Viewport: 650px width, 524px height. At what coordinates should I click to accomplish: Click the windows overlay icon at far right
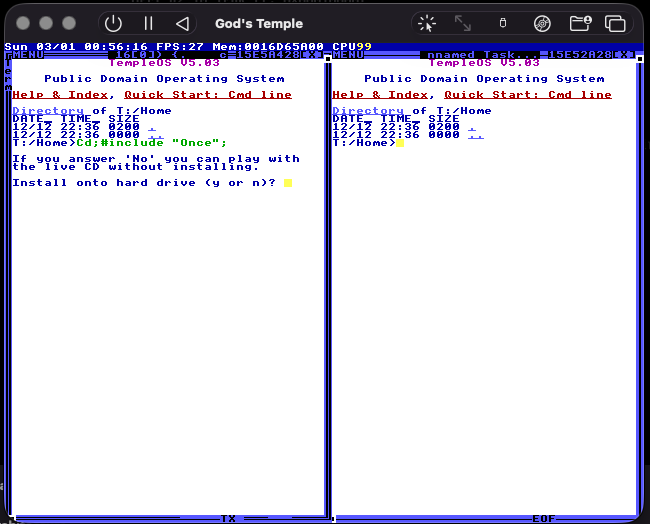(x=615, y=23)
